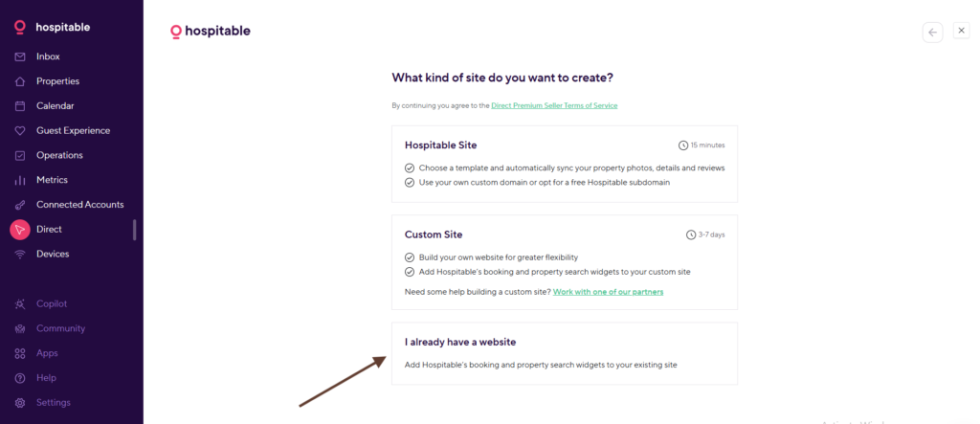Select 'I already have a website' card

[564, 353]
